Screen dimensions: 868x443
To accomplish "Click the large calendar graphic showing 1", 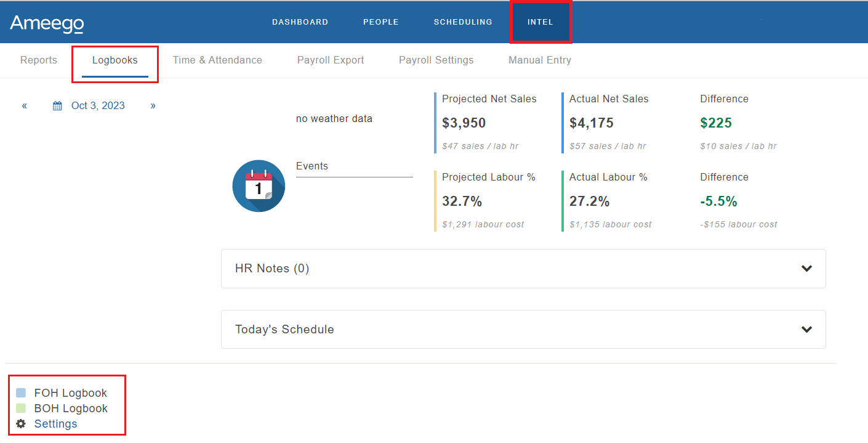I will point(259,185).
